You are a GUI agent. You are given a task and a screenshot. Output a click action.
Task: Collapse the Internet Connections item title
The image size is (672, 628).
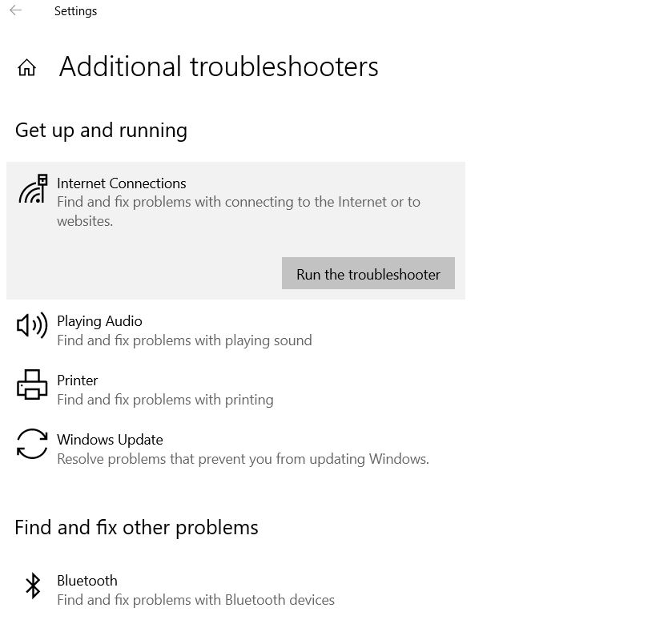121,183
